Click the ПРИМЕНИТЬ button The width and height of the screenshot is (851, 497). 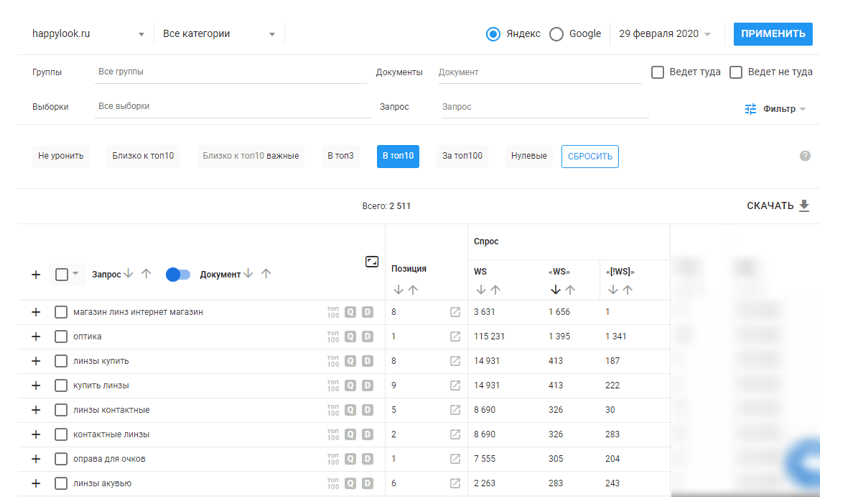[773, 34]
